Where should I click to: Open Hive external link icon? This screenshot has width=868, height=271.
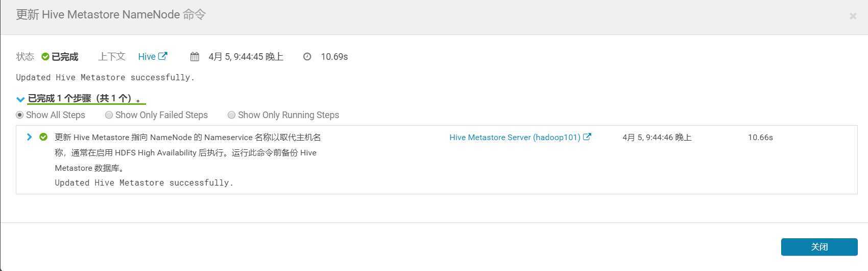coord(163,56)
